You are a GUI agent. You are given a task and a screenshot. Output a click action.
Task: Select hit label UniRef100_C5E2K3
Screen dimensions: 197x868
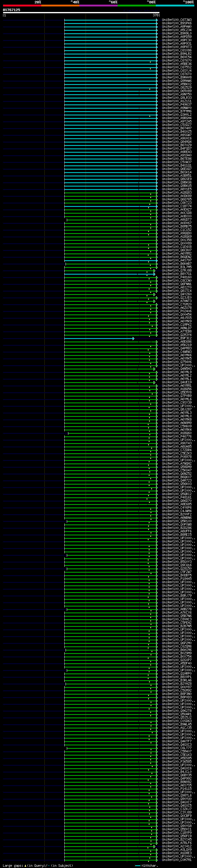click(177, 454)
